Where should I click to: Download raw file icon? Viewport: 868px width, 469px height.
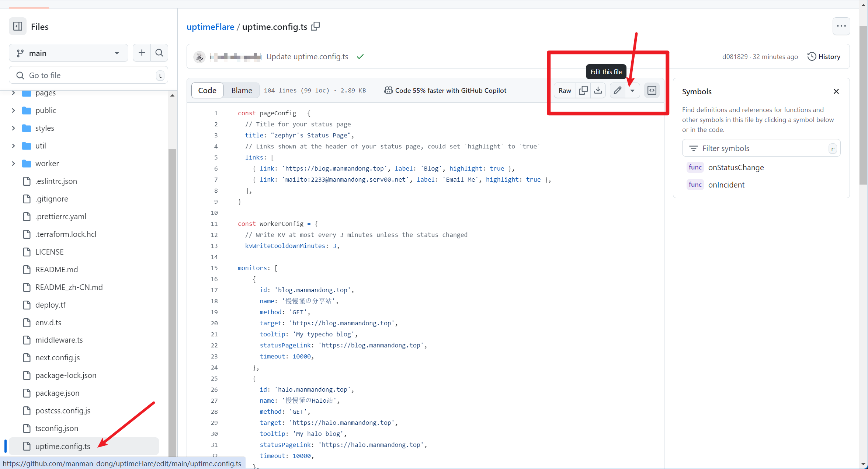pos(598,90)
